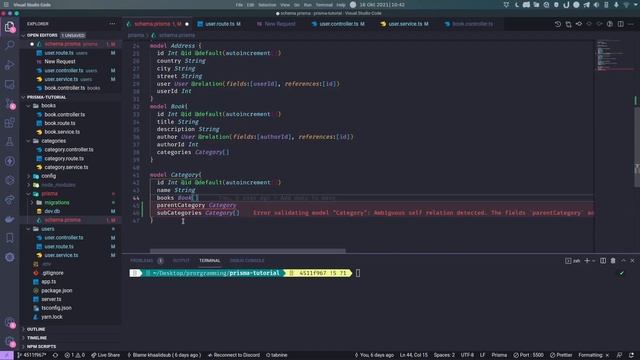Close the terminal panel
This screenshot has width=640, height=360.
(x=632, y=260)
